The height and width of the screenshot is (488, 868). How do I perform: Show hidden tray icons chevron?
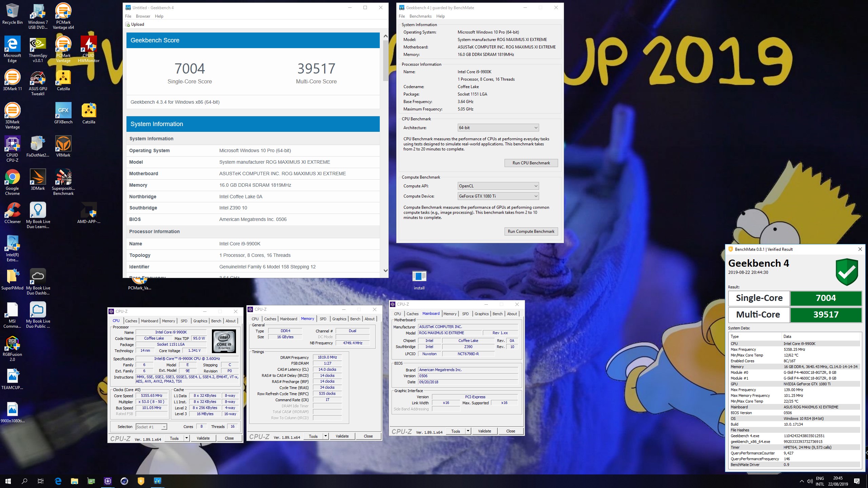[x=802, y=481]
